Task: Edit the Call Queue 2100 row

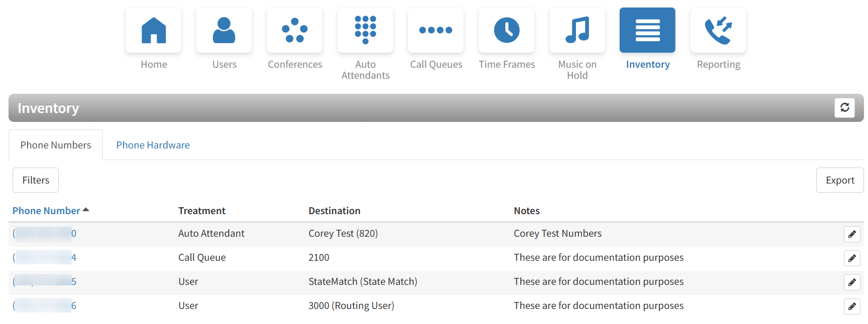Action: tap(852, 258)
